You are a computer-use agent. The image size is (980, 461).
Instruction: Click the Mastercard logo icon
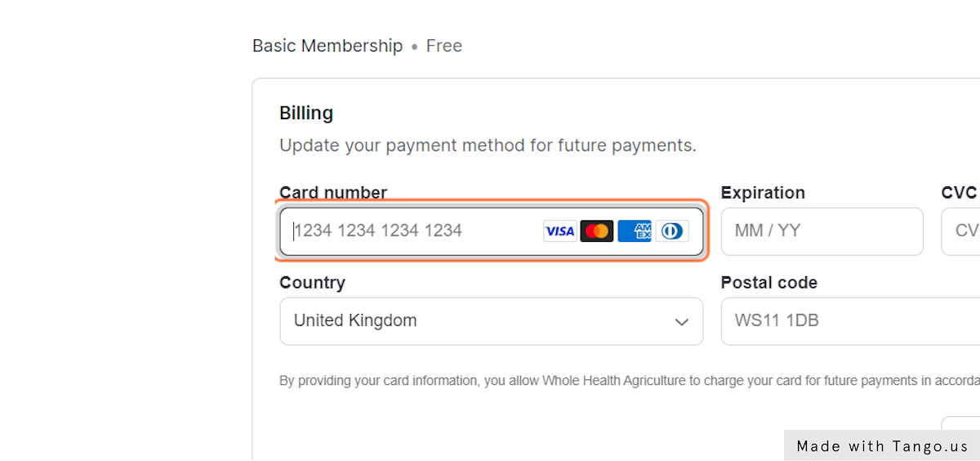pyautogui.click(x=597, y=231)
